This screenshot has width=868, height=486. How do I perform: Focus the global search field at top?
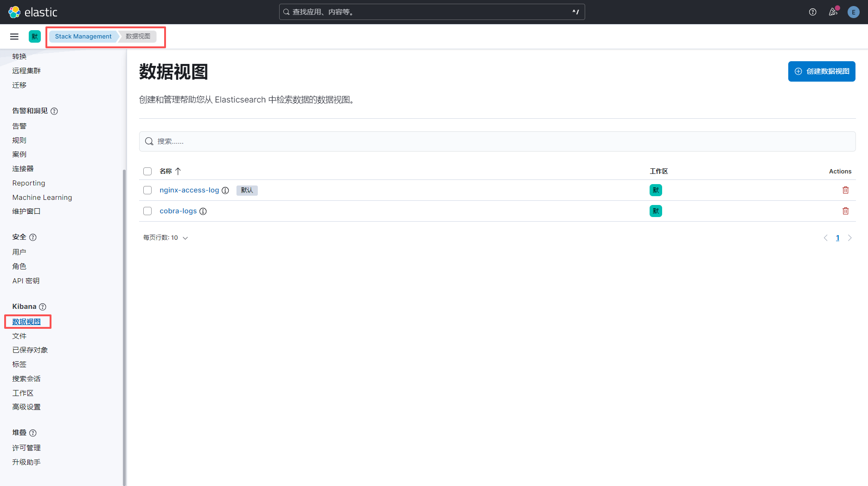pos(432,12)
